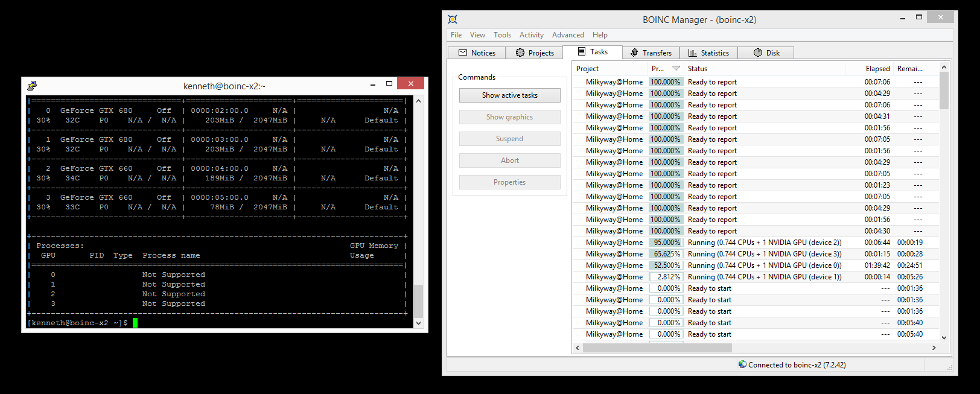Click the BOINC Manager logo in title bar
This screenshot has height=394, width=980.
[453, 19]
